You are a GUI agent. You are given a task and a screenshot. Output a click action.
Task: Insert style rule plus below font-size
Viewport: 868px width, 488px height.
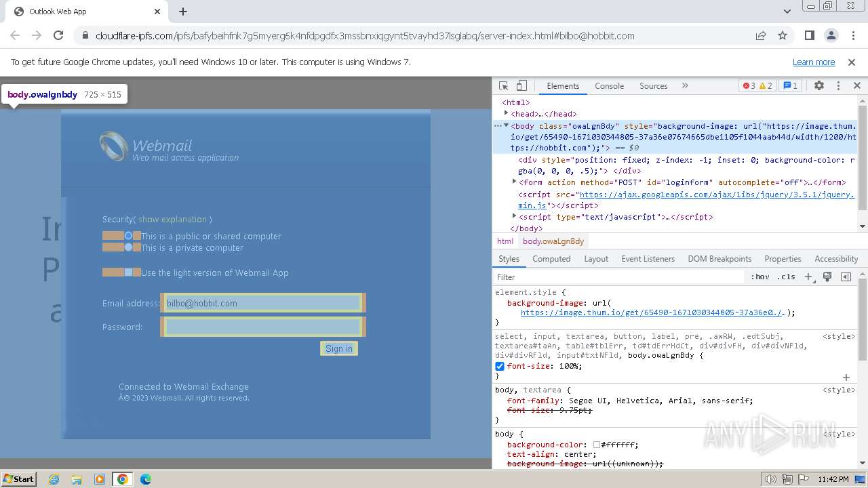[x=846, y=377]
